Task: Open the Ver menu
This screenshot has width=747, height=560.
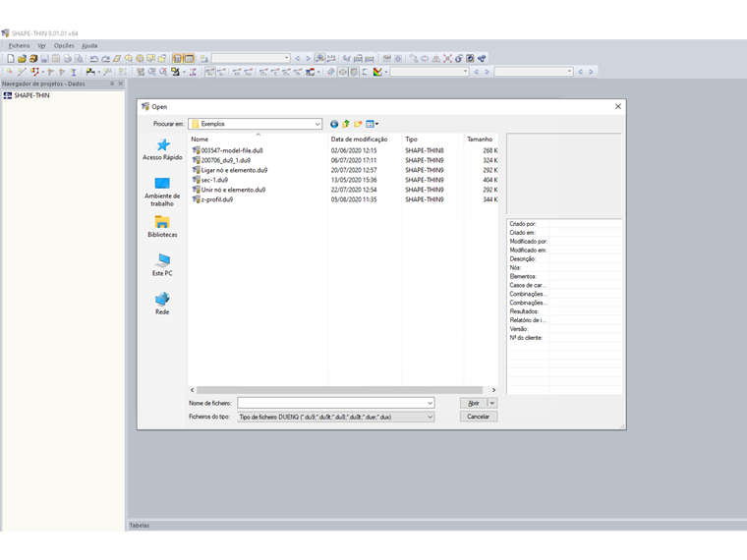Action: coord(41,46)
